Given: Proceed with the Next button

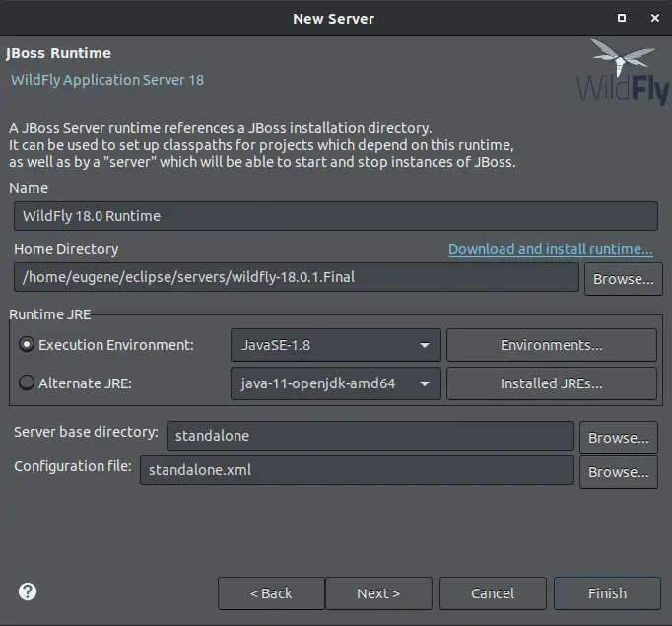Looking at the screenshot, I should (378, 593).
